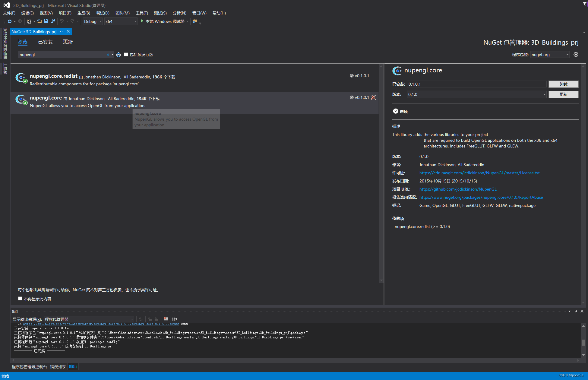588x380 pixels.
Task: Open the x64 platform dropdown
Action: 135,21
